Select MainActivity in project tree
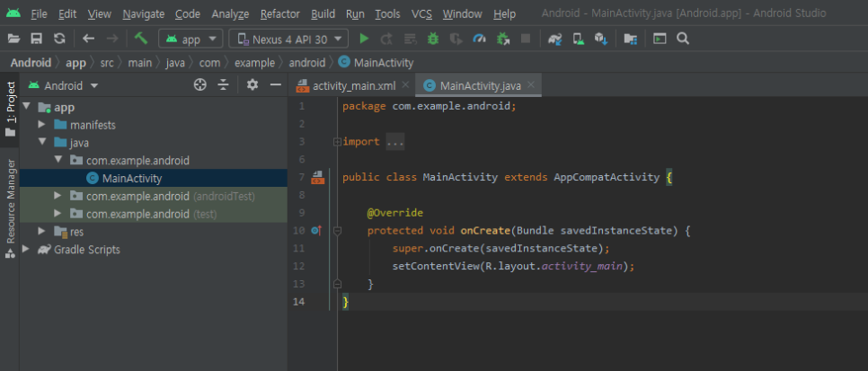868x371 pixels. pyautogui.click(x=154, y=178)
